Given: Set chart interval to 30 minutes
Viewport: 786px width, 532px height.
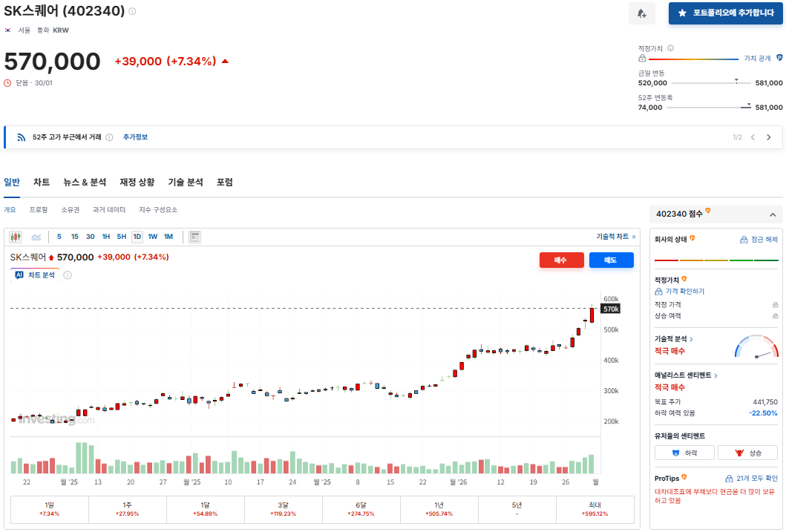Looking at the screenshot, I should [x=91, y=237].
